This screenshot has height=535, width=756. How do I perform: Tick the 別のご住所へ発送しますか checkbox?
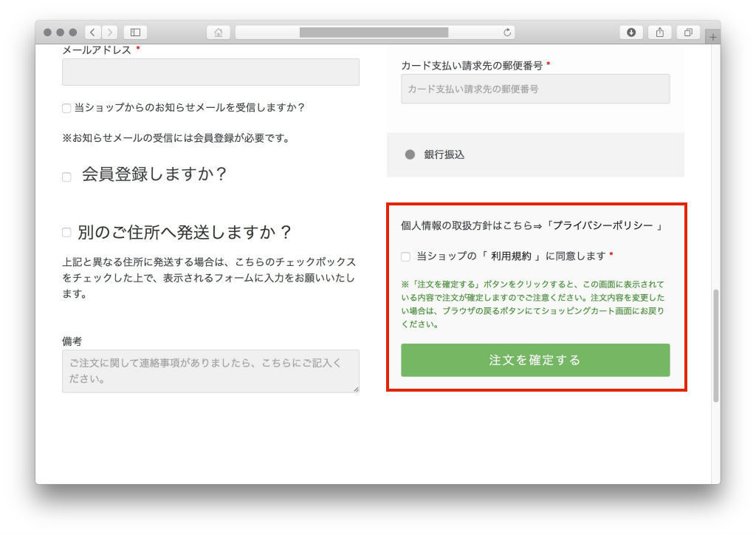[66, 233]
